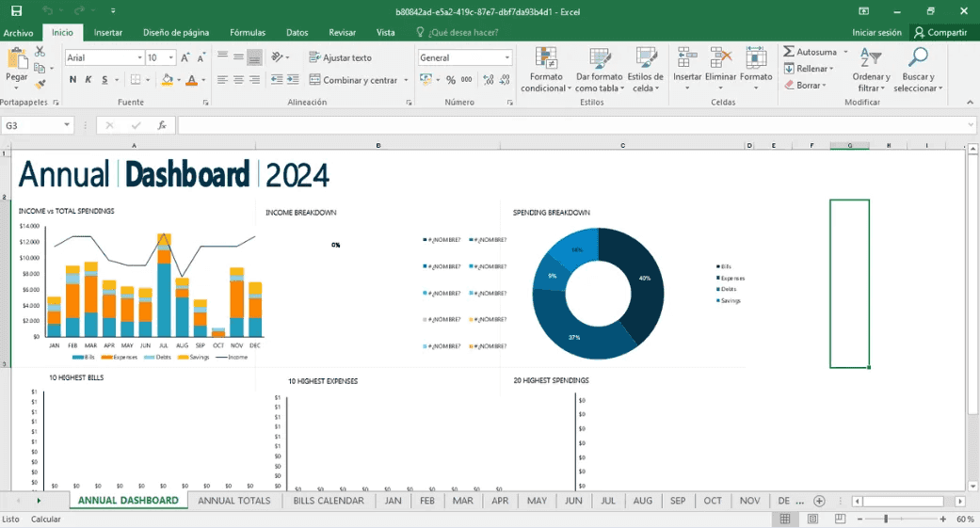Image resolution: width=980 pixels, height=528 pixels.
Task: Open the cell borders tool
Action: click(x=136, y=79)
